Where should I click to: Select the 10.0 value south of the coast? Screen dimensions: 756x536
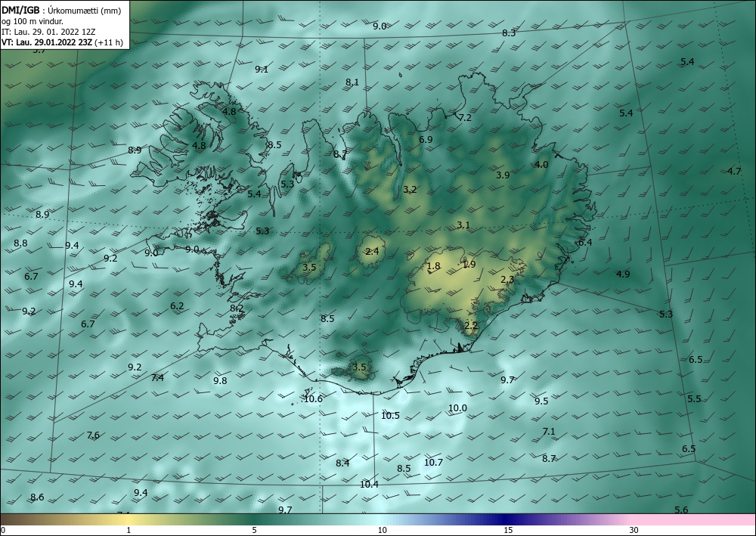pyautogui.click(x=457, y=408)
